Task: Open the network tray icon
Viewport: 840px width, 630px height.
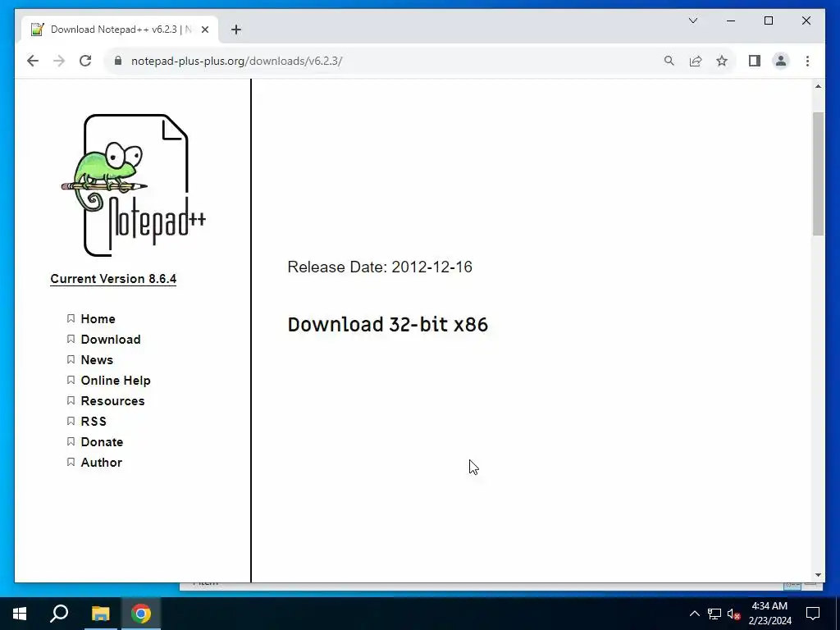Action: 714,614
